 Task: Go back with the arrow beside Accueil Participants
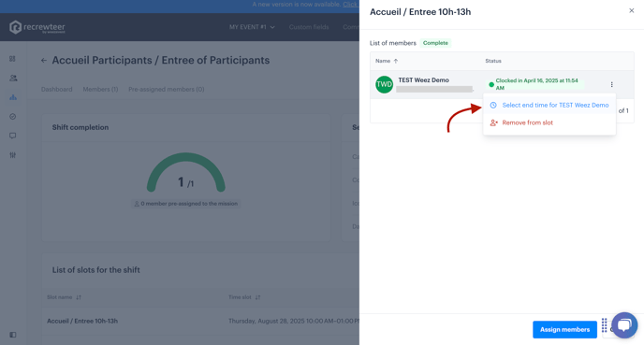pos(44,60)
